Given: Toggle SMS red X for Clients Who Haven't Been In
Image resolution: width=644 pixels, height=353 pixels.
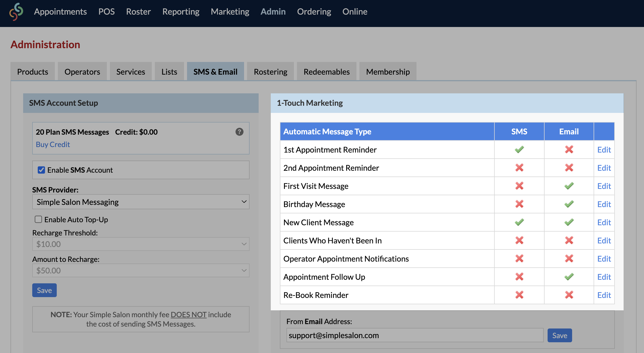Looking at the screenshot, I should point(519,240).
